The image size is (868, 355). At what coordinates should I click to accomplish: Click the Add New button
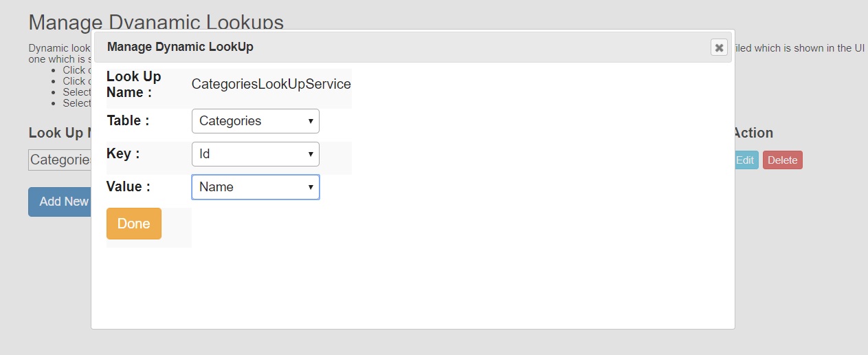coord(60,202)
